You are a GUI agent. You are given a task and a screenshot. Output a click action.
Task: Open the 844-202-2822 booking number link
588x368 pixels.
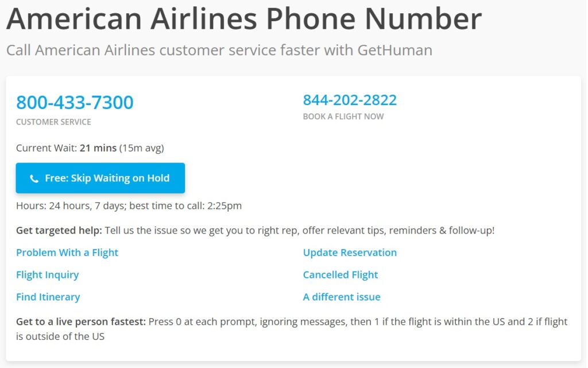click(350, 100)
